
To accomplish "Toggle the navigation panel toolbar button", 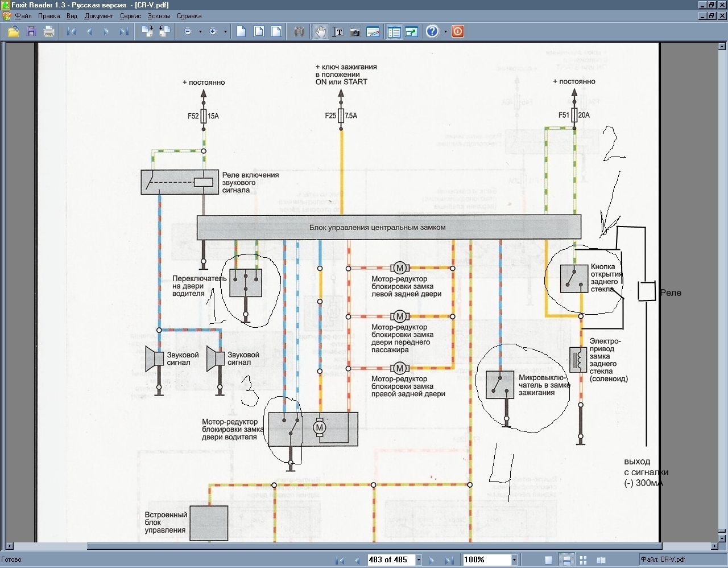I will [394, 32].
